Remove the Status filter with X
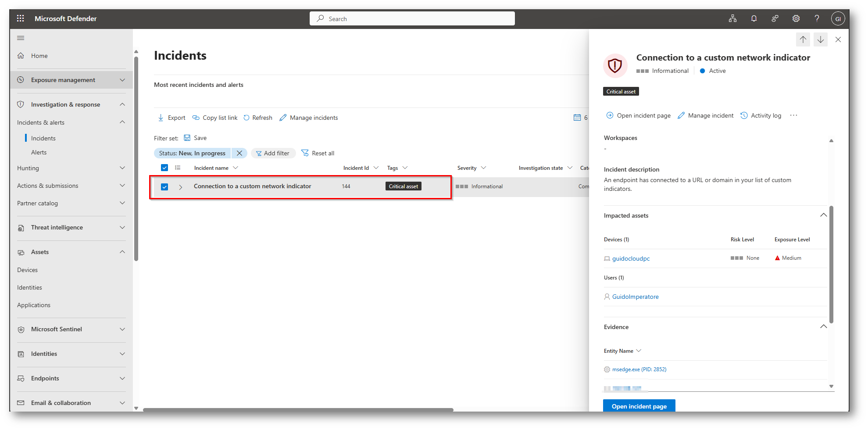Screen dimensions: 868x430 tap(239, 153)
